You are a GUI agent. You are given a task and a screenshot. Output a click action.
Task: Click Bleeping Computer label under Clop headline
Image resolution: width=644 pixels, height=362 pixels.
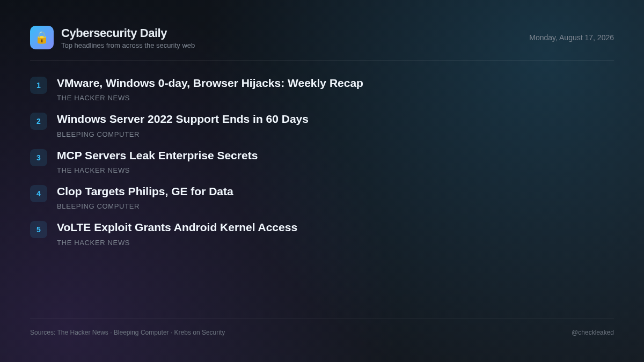pyautogui.click(x=98, y=206)
